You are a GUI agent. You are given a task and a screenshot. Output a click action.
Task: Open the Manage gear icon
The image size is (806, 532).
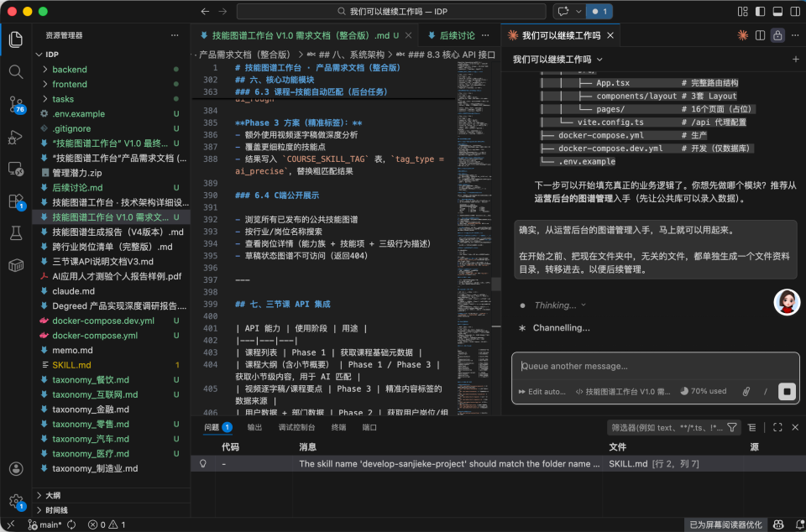pos(16,502)
